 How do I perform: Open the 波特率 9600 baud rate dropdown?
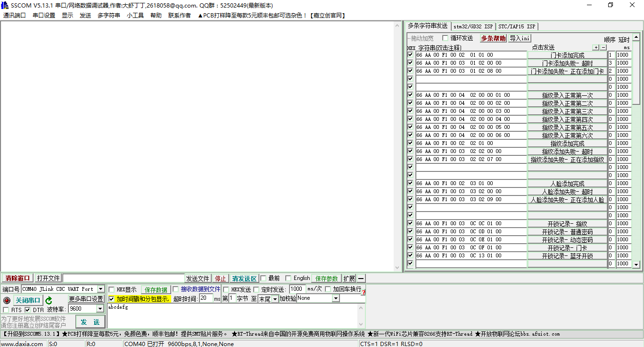[99, 308]
